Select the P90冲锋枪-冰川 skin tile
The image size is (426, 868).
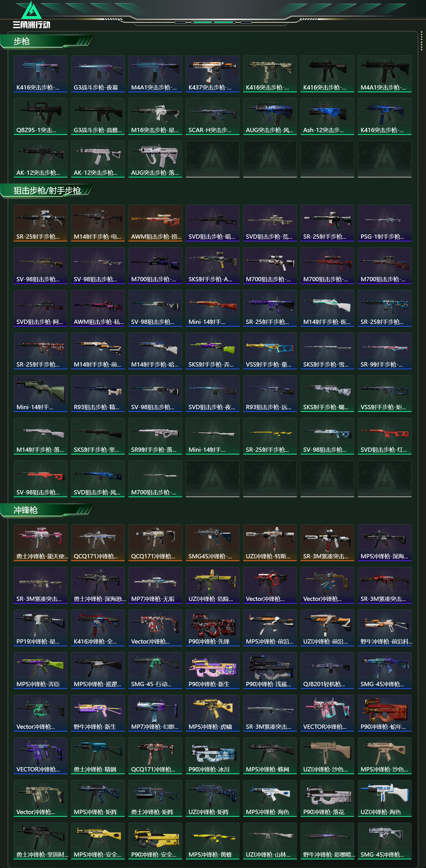[212, 756]
